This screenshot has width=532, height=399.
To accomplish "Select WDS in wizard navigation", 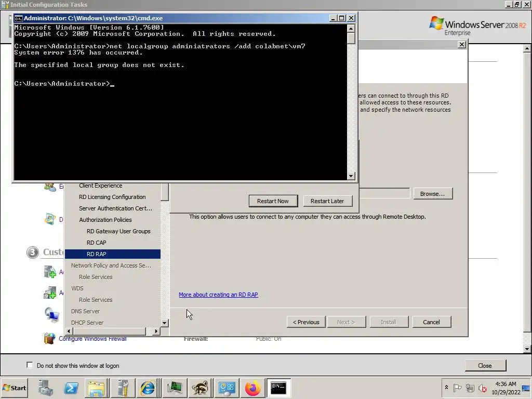I will (77, 288).
